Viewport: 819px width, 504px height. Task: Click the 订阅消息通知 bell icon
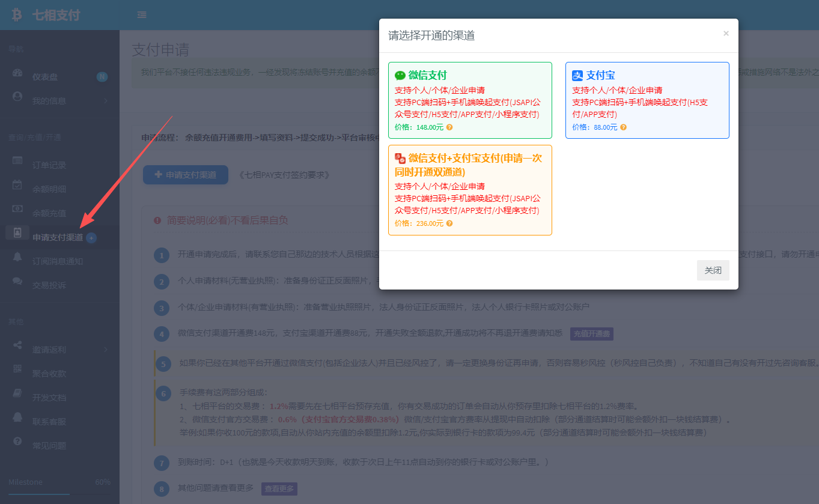17,257
